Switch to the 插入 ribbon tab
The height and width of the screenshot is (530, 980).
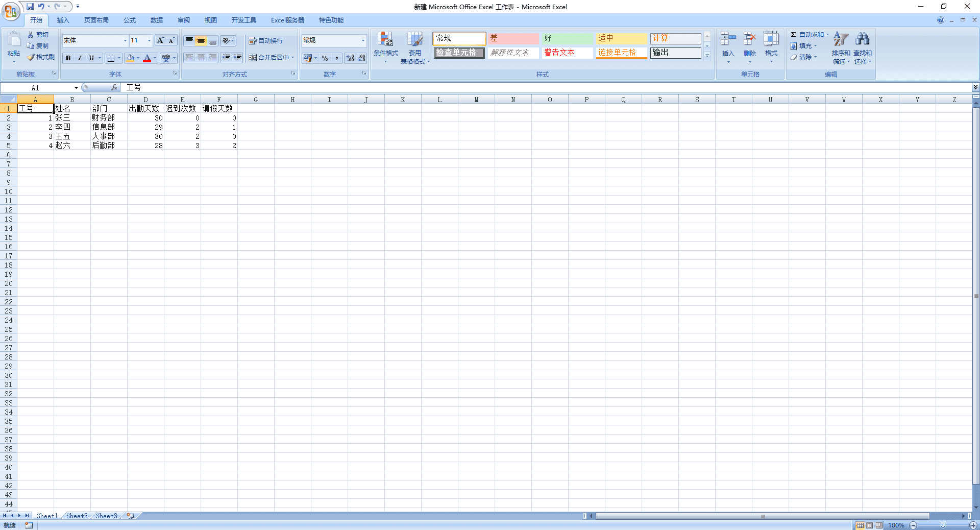(x=63, y=20)
